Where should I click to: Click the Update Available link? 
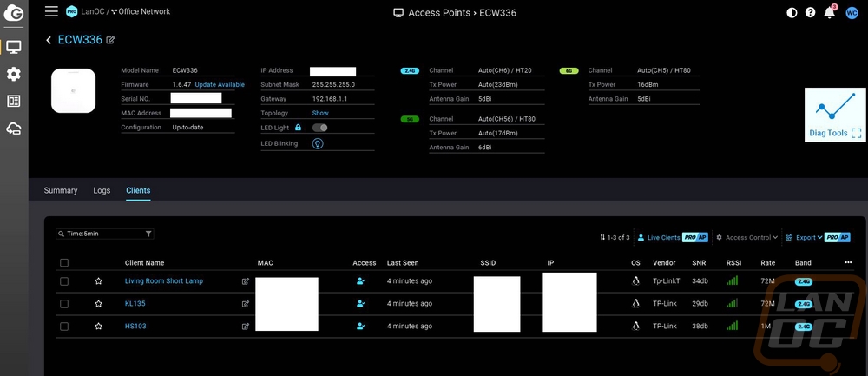[220, 85]
